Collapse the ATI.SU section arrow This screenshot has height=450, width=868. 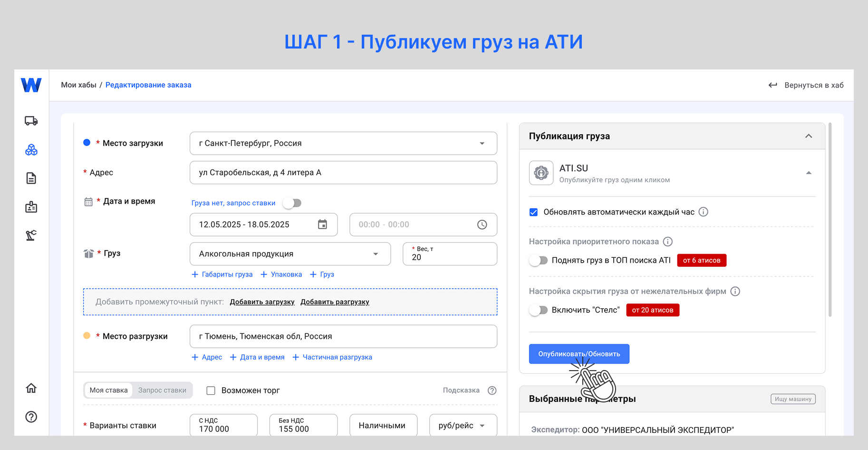[x=809, y=173]
